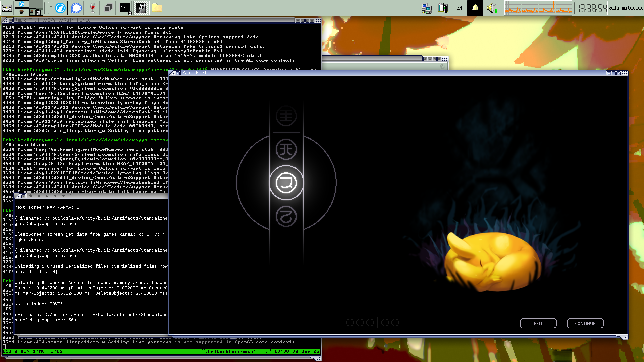Open the command prompt taskbar icon
Viewport: 644px width, 362px height.
click(x=124, y=8)
